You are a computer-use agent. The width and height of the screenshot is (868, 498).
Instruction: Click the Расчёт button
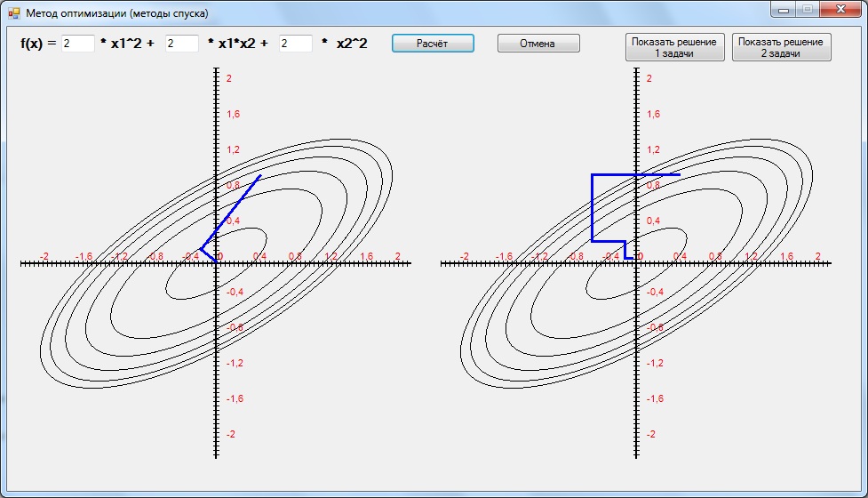tap(433, 44)
